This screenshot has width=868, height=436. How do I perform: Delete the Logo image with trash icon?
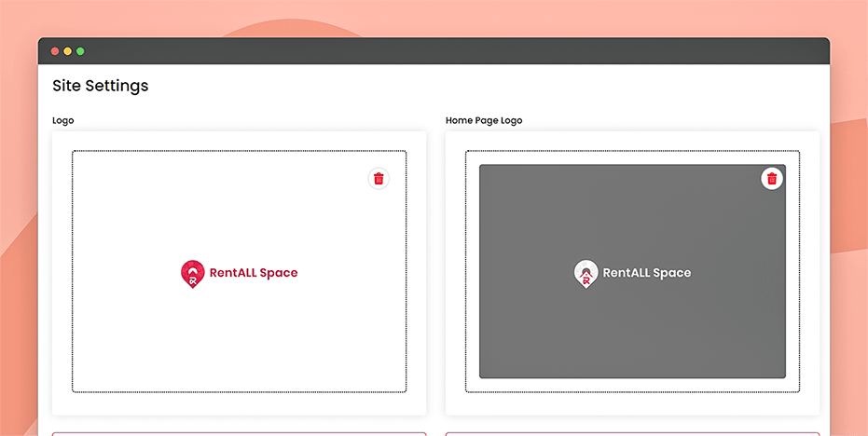click(x=379, y=178)
